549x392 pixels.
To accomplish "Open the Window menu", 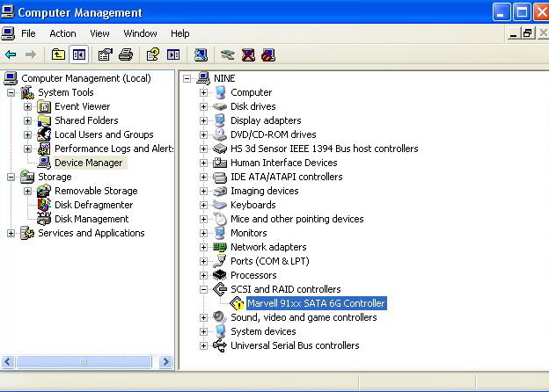I will 140,33.
